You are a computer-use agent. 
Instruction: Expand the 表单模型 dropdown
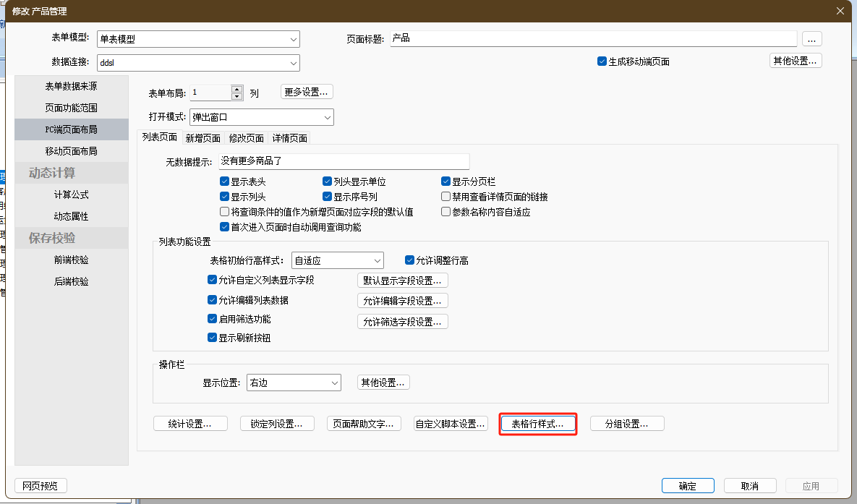293,39
